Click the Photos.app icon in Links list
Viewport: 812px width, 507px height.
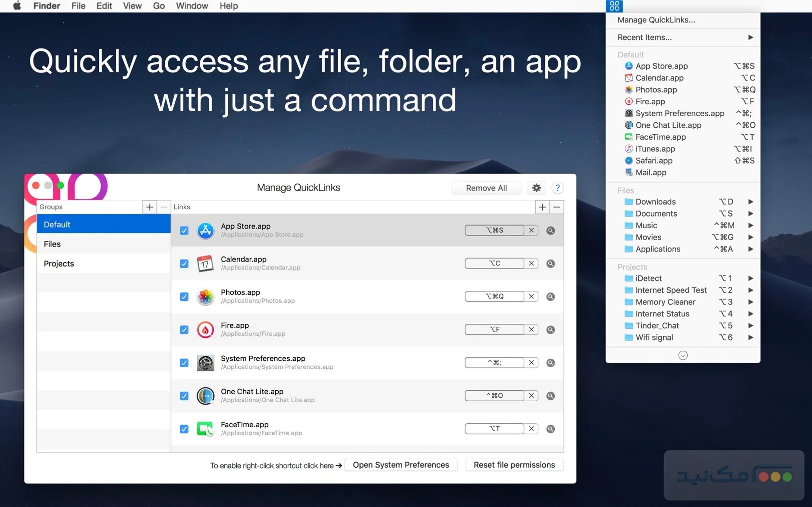[205, 297]
